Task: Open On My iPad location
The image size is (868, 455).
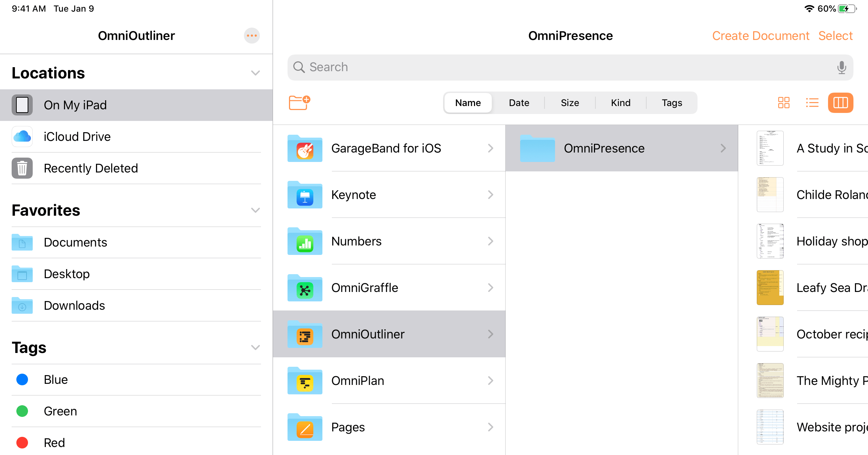Action: point(136,105)
